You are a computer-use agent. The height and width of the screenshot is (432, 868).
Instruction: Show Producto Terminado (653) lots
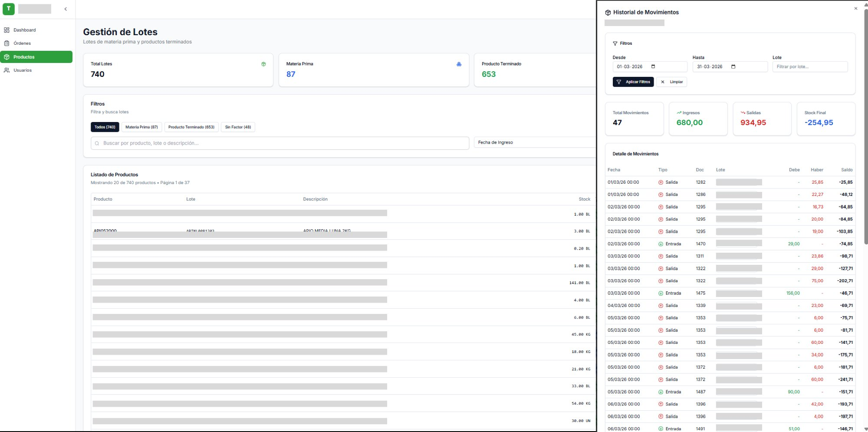pyautogui.click(x=191, y=127)
